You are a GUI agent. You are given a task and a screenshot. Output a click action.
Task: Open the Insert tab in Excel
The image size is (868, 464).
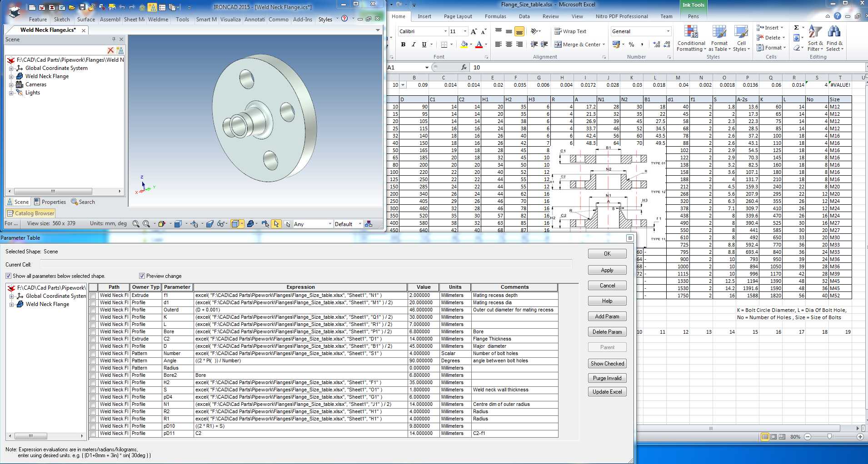coord(424,16)
